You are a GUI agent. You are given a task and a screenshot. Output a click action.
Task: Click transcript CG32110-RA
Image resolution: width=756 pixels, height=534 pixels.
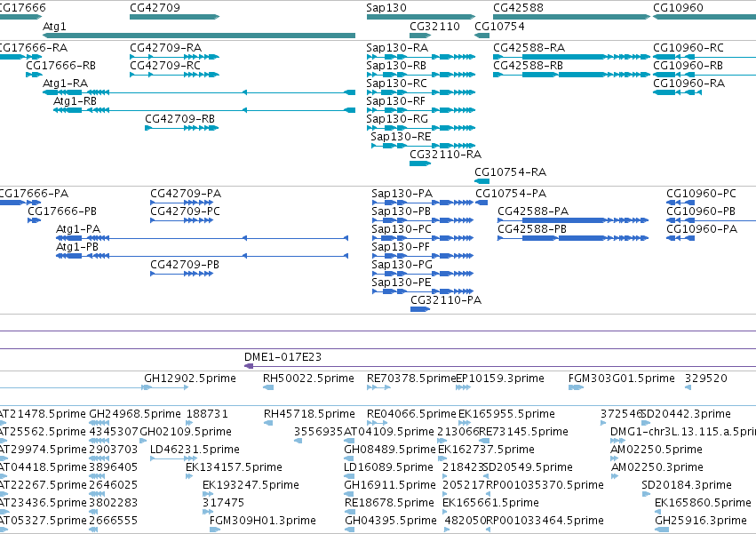pos(420,163)
